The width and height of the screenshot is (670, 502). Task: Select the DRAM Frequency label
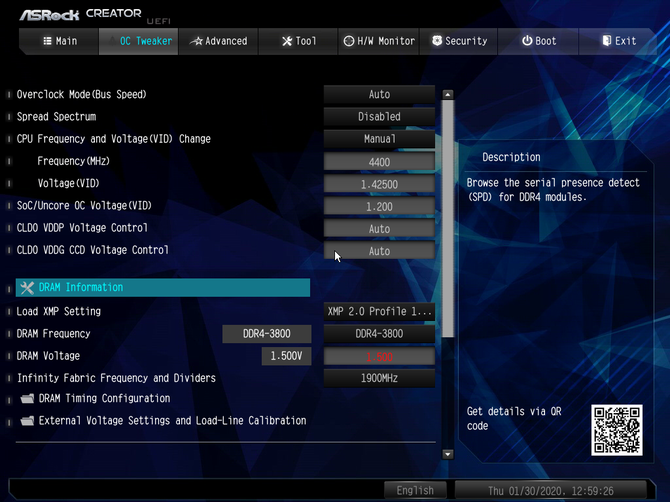53,334
